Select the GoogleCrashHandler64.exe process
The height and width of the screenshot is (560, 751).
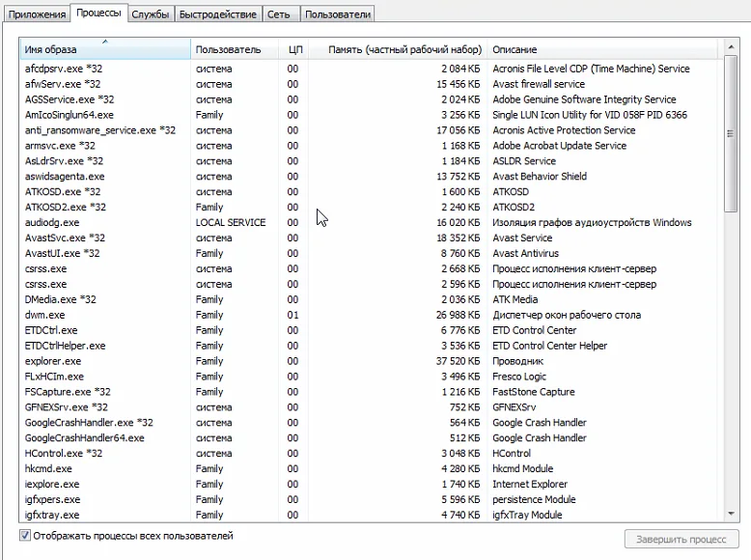[372, 437]
